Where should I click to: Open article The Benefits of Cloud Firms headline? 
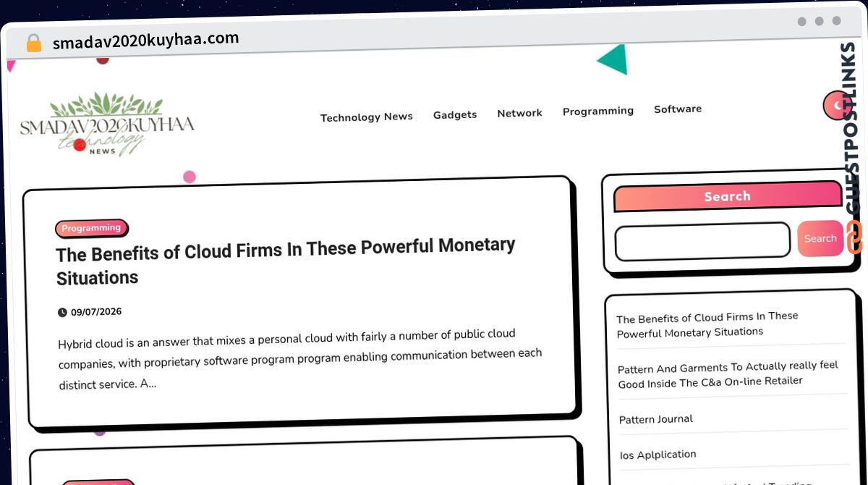(286, 261)
